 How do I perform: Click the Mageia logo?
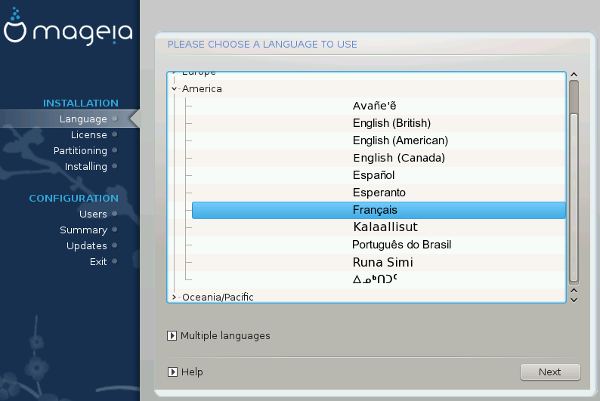coord(68,26)
